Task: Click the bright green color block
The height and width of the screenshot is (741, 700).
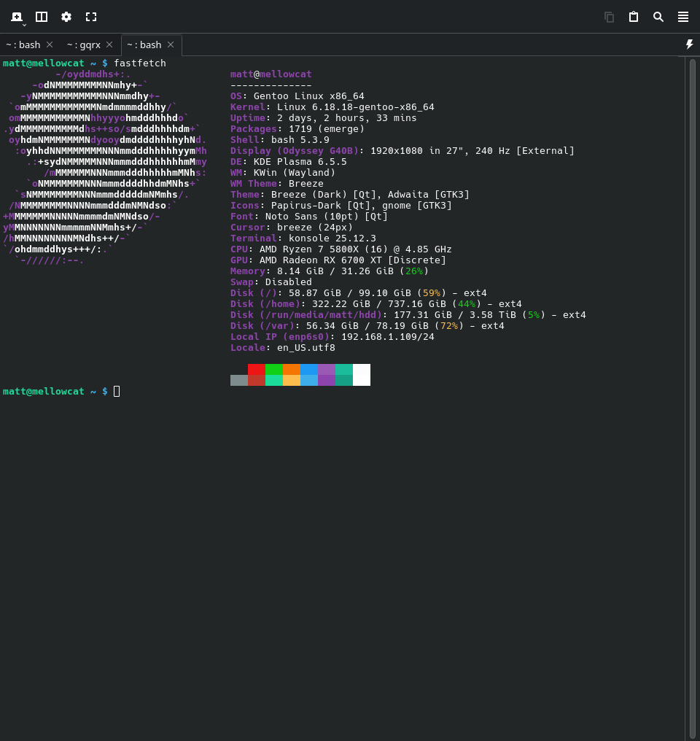Action: (274, 369)
